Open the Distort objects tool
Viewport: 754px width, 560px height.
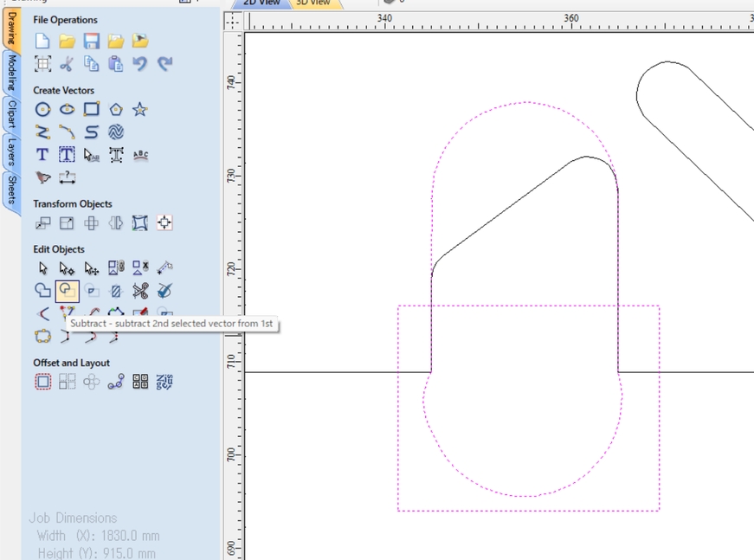[x=140, y=223]
